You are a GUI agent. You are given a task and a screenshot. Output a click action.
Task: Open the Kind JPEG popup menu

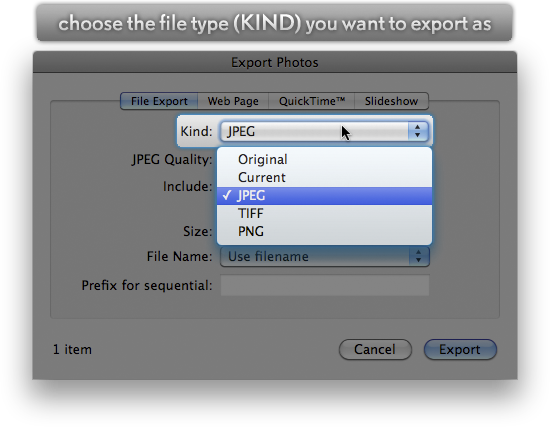click(x=324, y=132)
